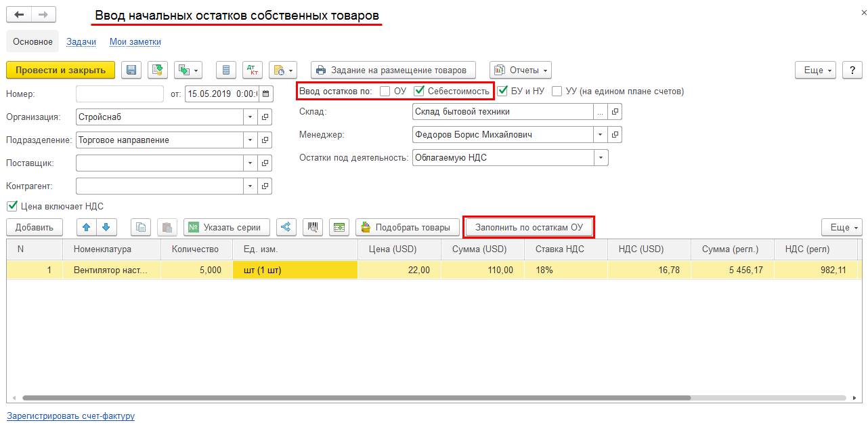Expand the Организация dropdown list
868x425 pixels.
point(251,117)
